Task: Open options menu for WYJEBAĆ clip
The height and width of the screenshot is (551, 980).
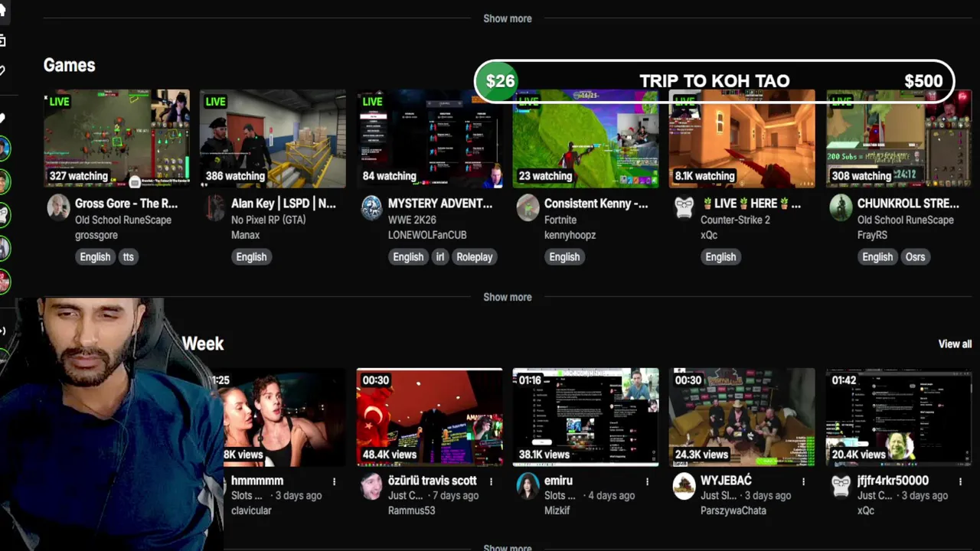Action: coord(803,481)
